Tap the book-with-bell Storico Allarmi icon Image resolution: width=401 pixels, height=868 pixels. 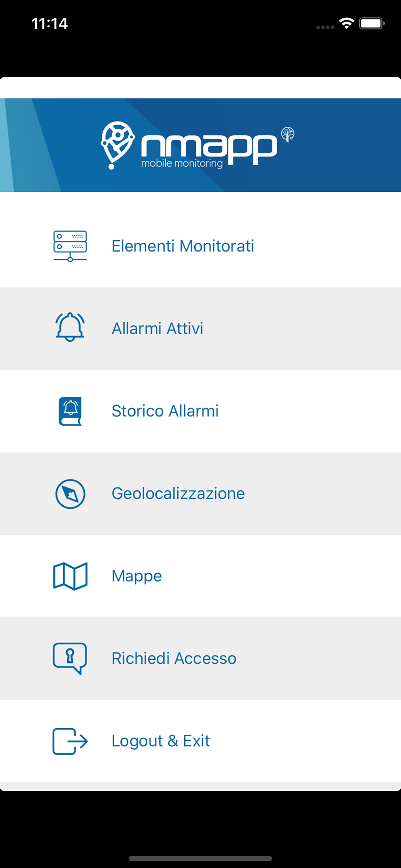coord(70,411)
